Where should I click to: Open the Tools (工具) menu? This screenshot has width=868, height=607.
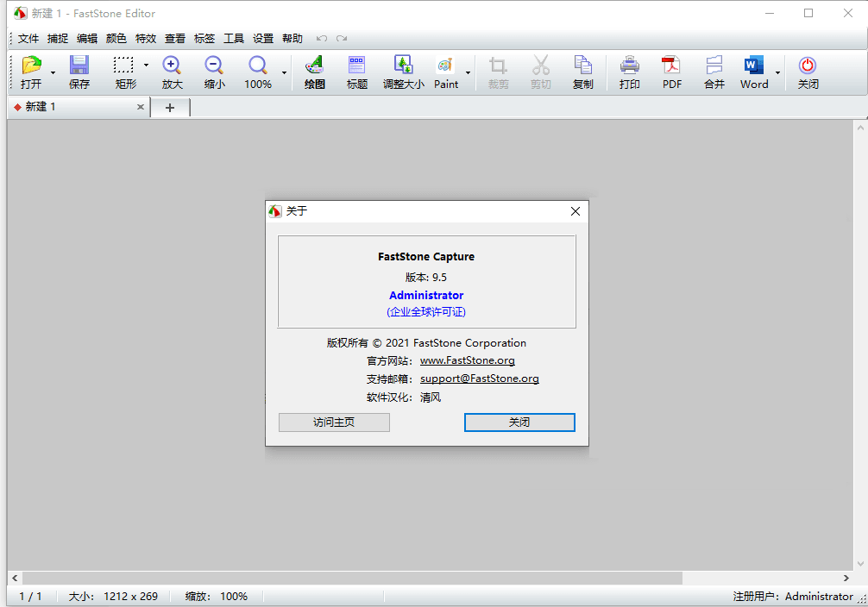pyautogui.click(x=234, y=38)
